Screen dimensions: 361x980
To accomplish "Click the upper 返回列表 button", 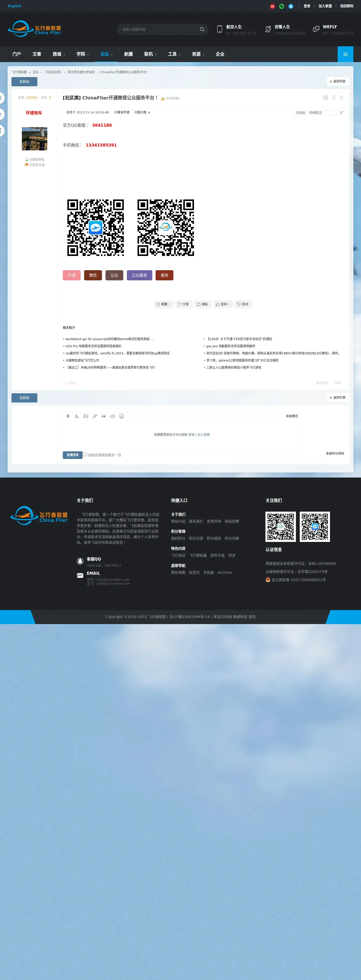I will click(x=338, y=81).
